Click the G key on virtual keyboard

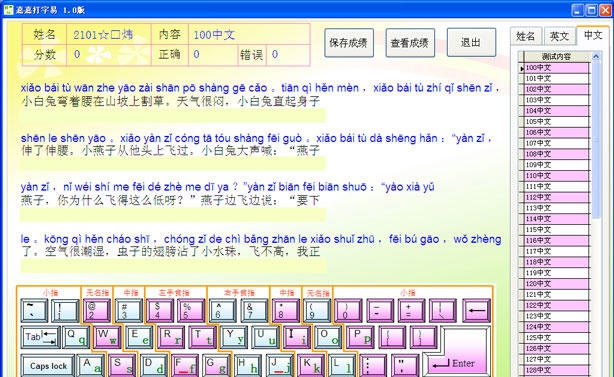pos(217,366)
